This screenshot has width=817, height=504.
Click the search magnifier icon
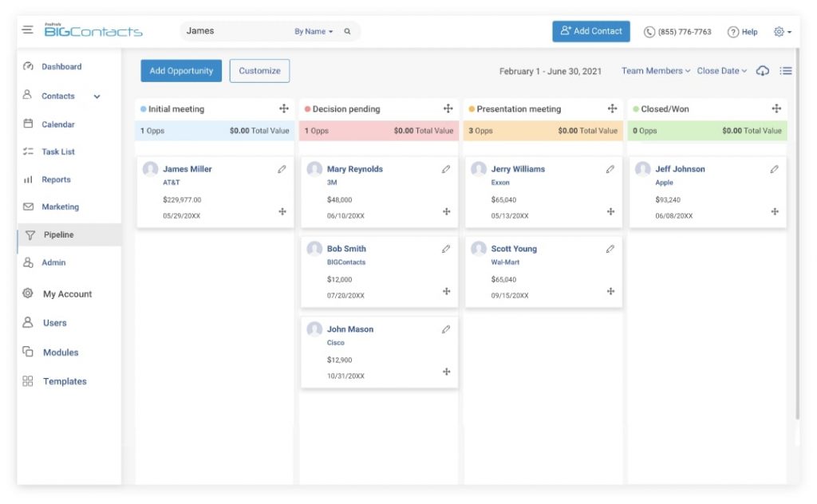coord(347,32)
